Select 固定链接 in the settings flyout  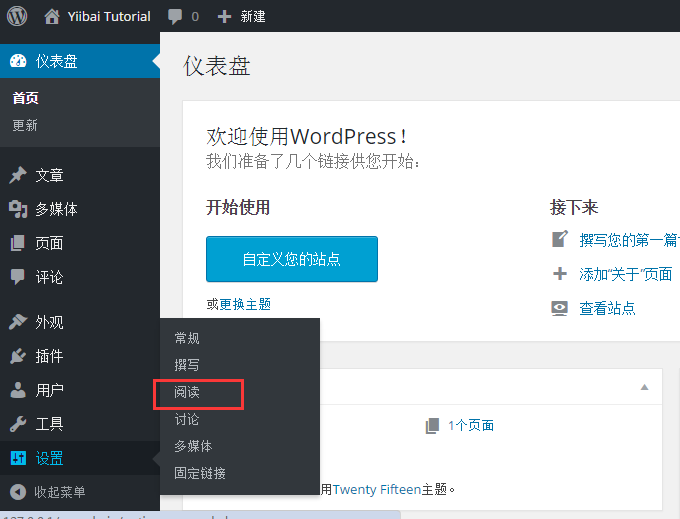[200, 473]
